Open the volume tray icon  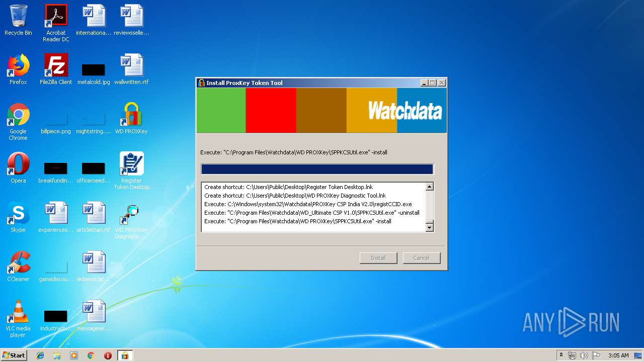click(x=584, y=355)
